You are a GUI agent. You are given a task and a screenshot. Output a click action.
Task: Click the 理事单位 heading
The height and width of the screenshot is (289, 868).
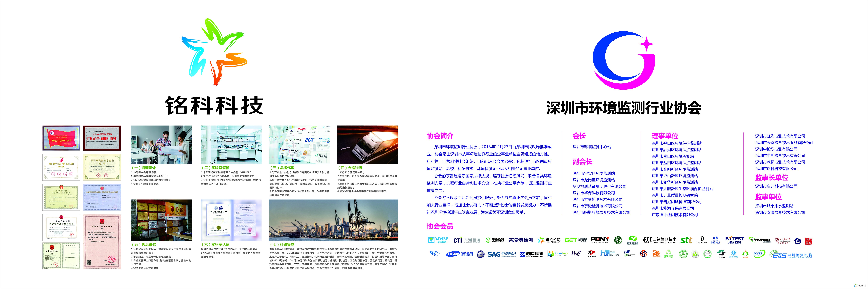pyautogui.click(x=665, y=136)
